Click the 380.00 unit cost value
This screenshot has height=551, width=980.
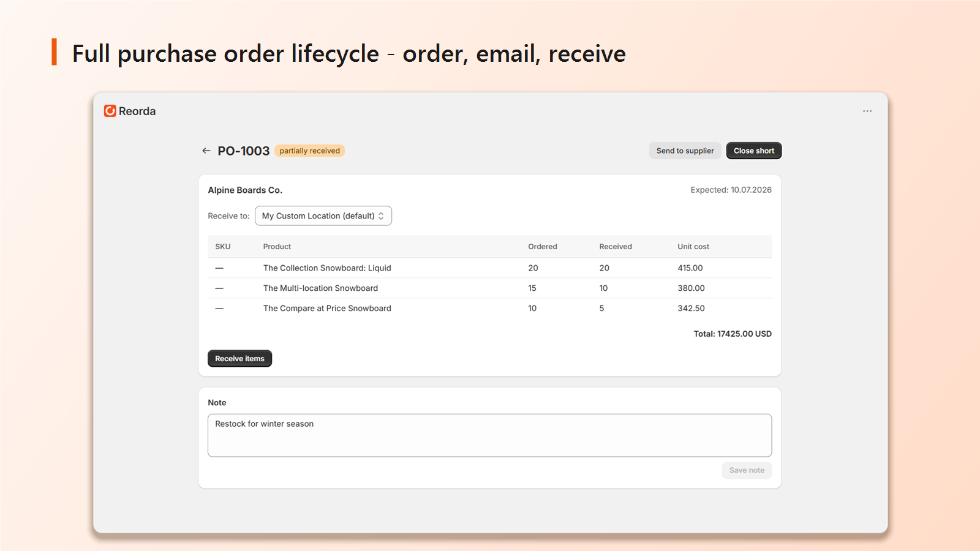point(691,288)
